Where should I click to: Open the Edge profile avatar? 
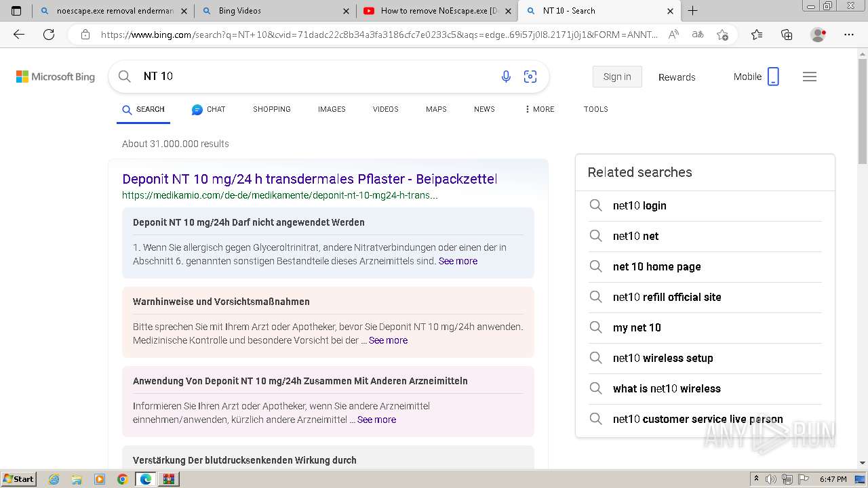point(818,35)
